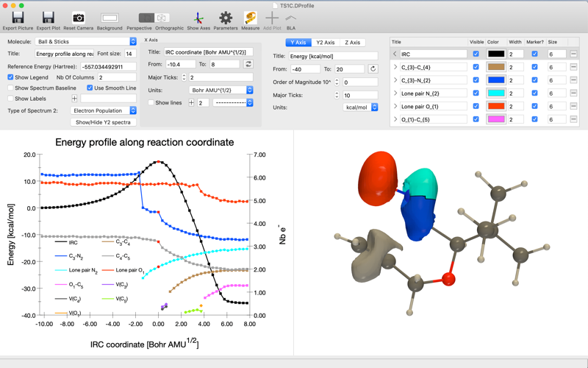Open the Type of Spectrum 2 dropdown
Viewport: 588px width, 368px height.
(x=103, y=111)
